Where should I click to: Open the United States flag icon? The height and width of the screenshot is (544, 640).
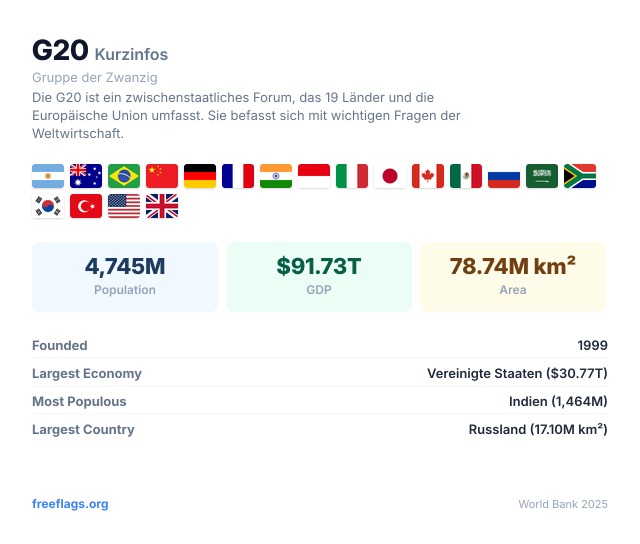pos(124,206)
